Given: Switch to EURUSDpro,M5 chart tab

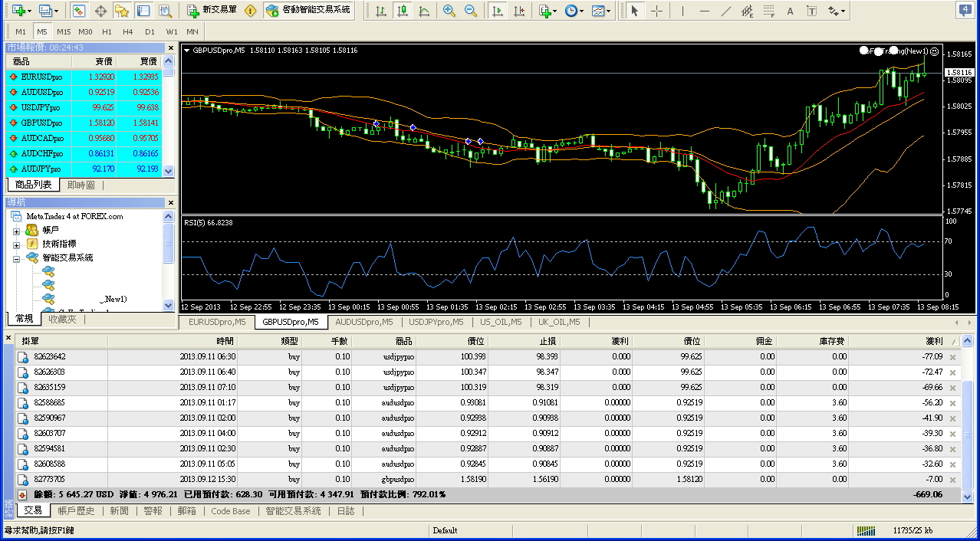Looking at the screenshot, I should click(217, 322).
